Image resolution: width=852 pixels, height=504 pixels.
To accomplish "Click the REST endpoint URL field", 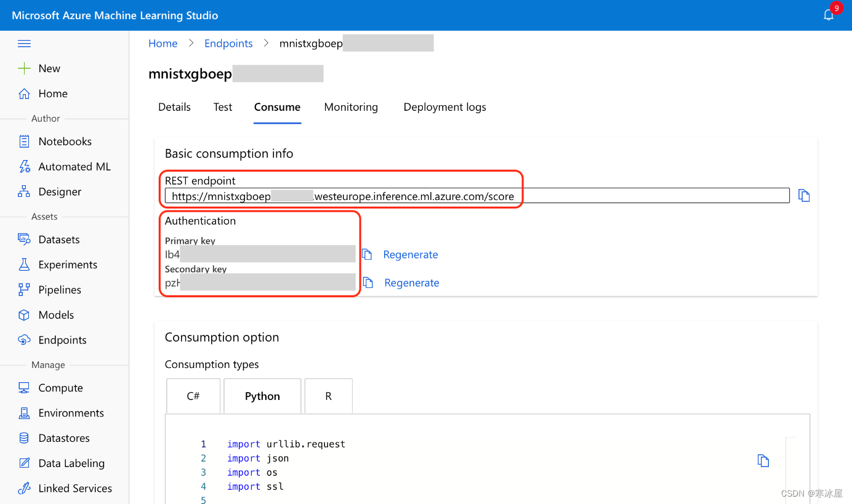I will 477,196.
